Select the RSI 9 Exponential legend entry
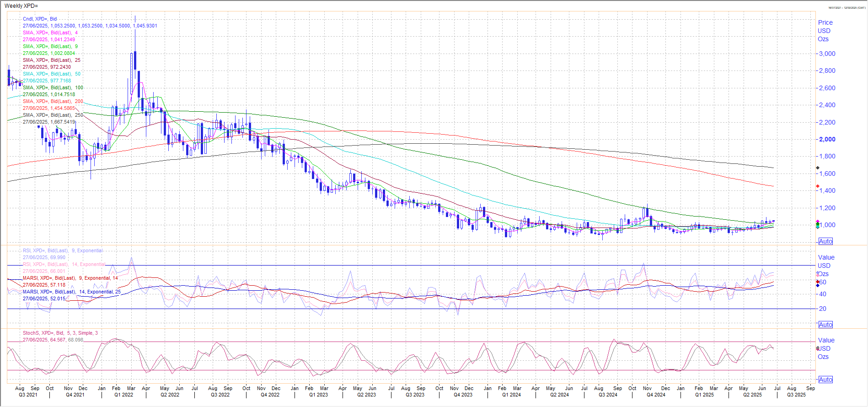This screenshot has height=407, width=868. 63,250
